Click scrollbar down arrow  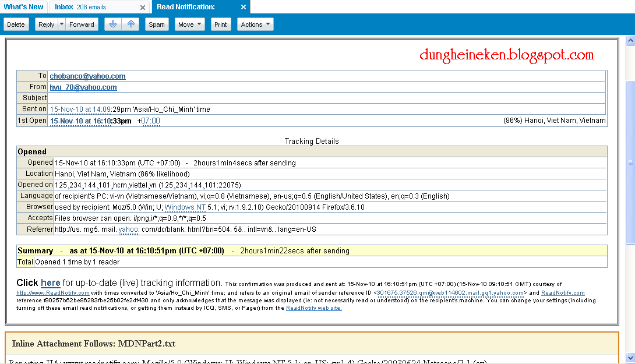tap(630, 358)
